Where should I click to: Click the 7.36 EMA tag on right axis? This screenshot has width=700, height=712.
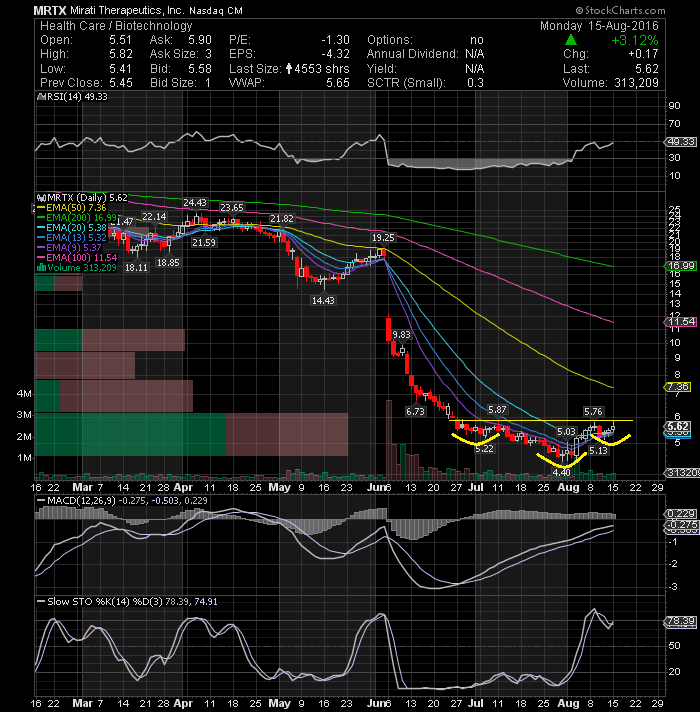[677, 387]
